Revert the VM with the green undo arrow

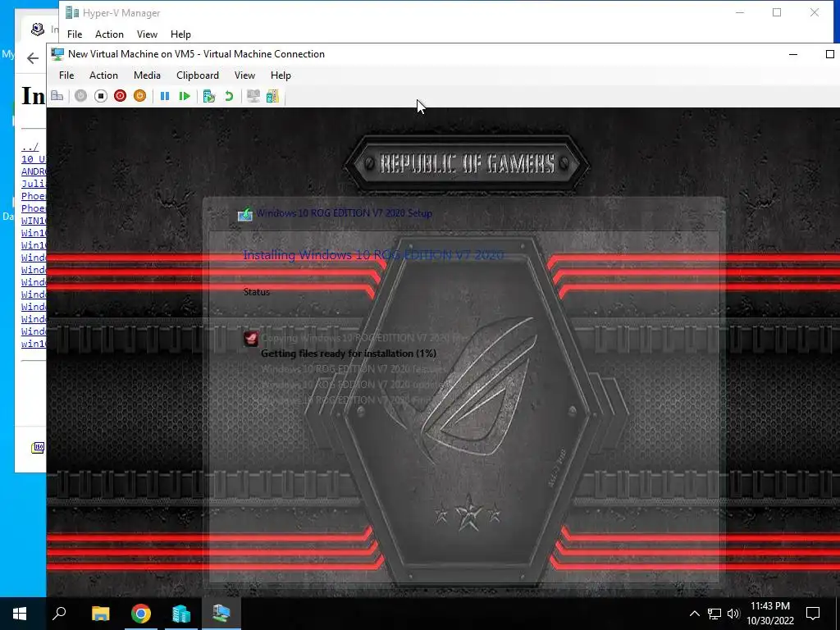click(229, 96)
